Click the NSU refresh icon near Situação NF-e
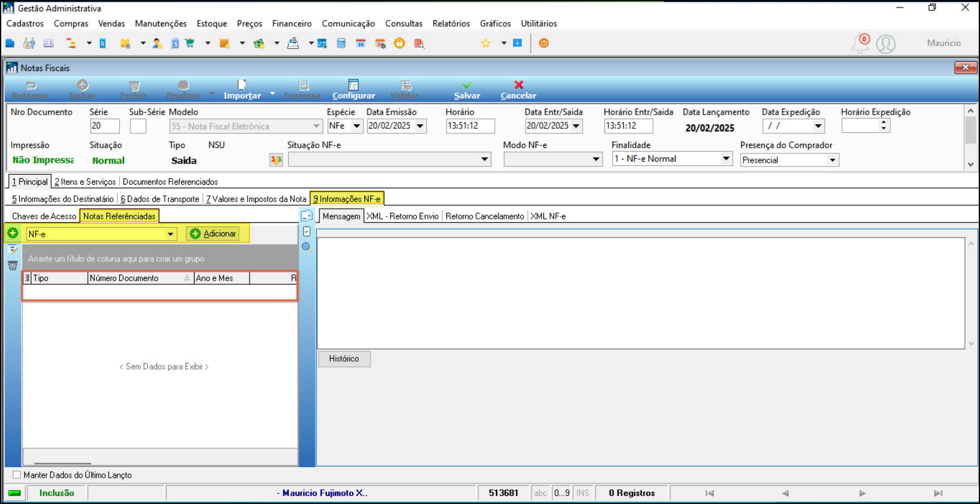 coord(276,160)
